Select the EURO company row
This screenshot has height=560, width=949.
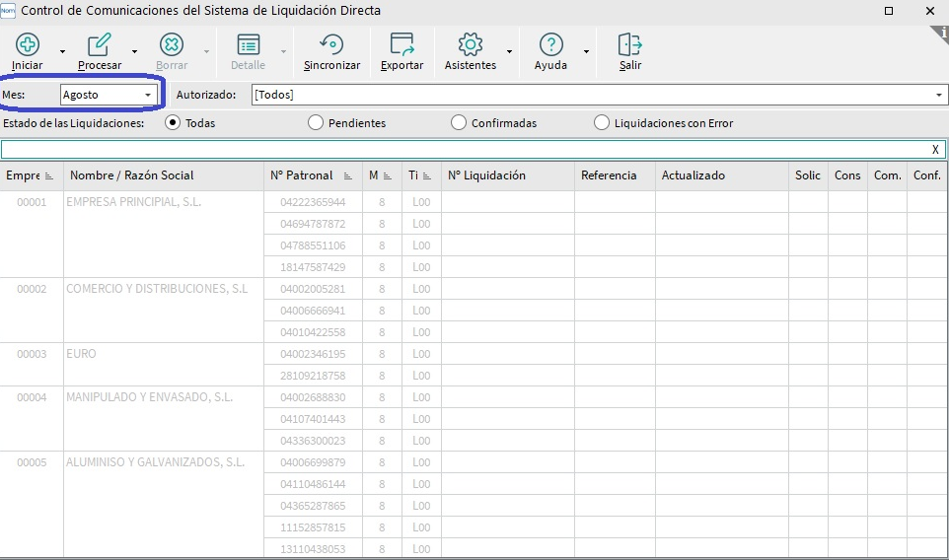81,354
